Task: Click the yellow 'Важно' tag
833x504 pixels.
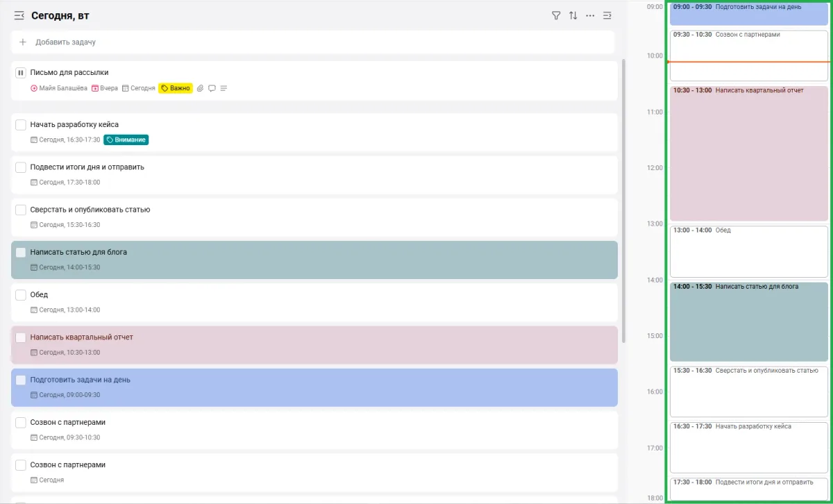Action: coord(176,88)
